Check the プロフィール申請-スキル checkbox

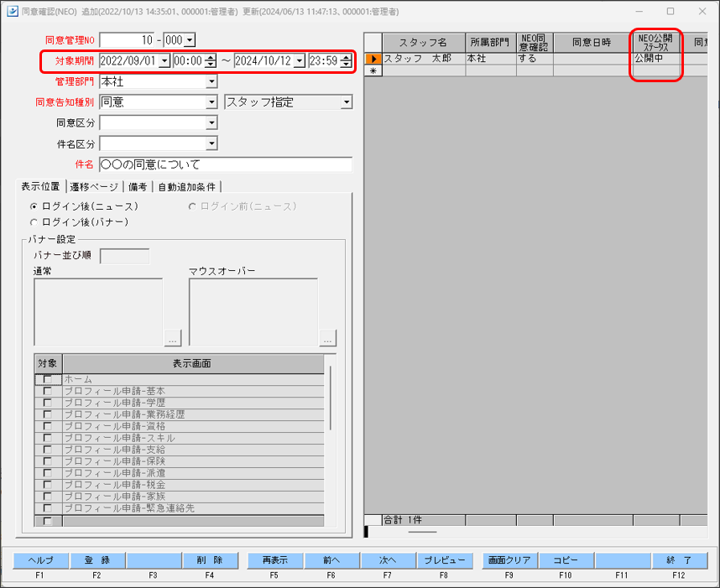[47, 438]
